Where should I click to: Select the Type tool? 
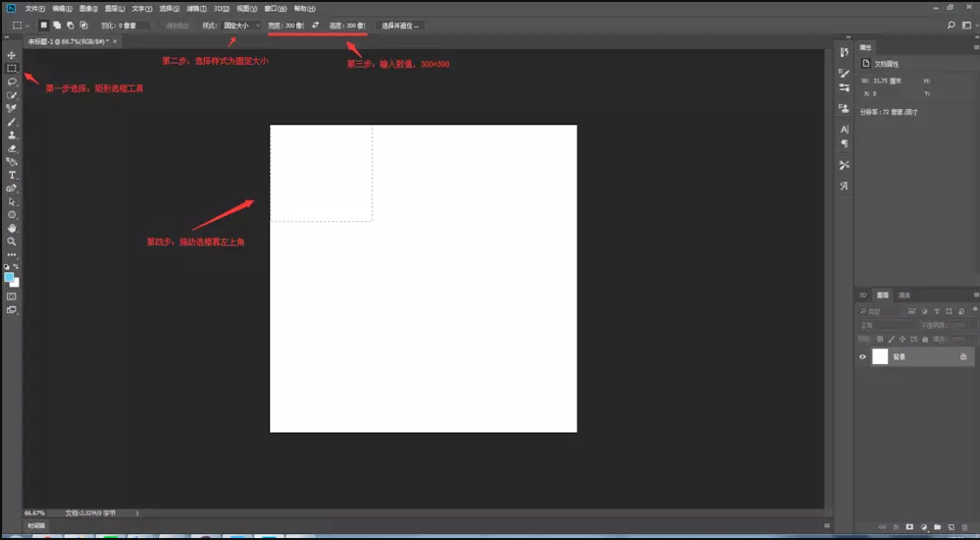point(11,175)
